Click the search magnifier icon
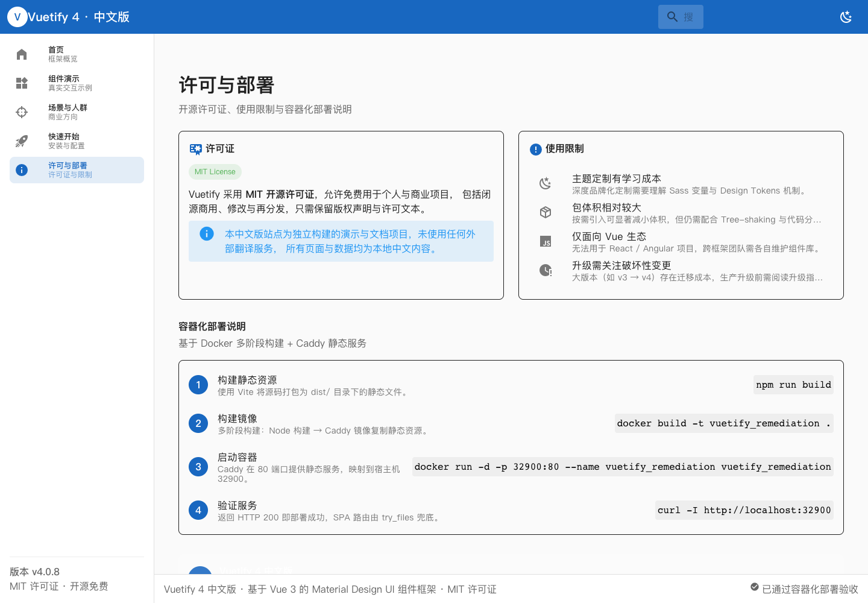 click(x=673, y=17)
